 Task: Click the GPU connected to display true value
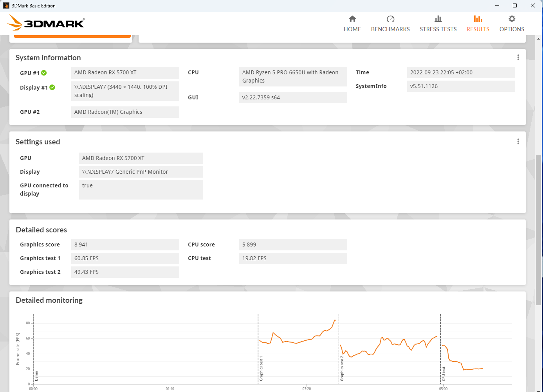click(141, 190)
